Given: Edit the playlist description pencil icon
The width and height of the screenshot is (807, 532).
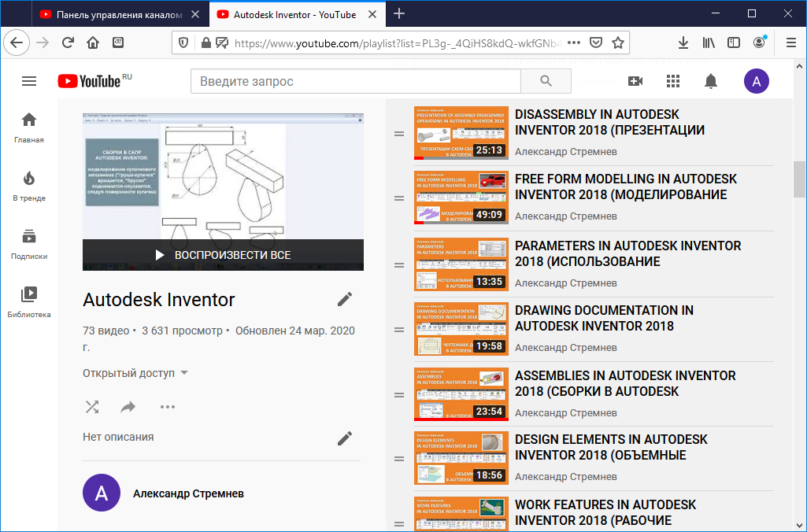Looking at the screenshot, I should pyautogui.click(x=345, y=438).
